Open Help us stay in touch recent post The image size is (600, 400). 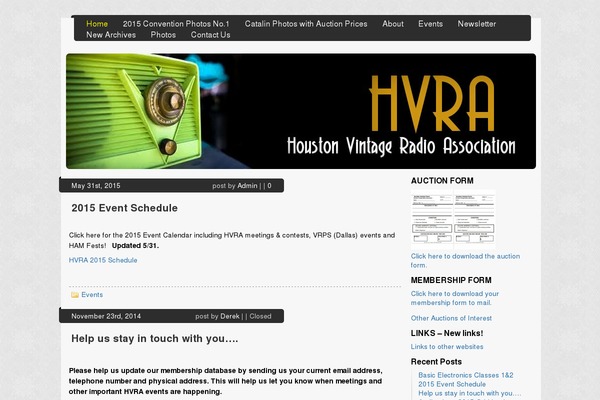(x=470, y=393)
